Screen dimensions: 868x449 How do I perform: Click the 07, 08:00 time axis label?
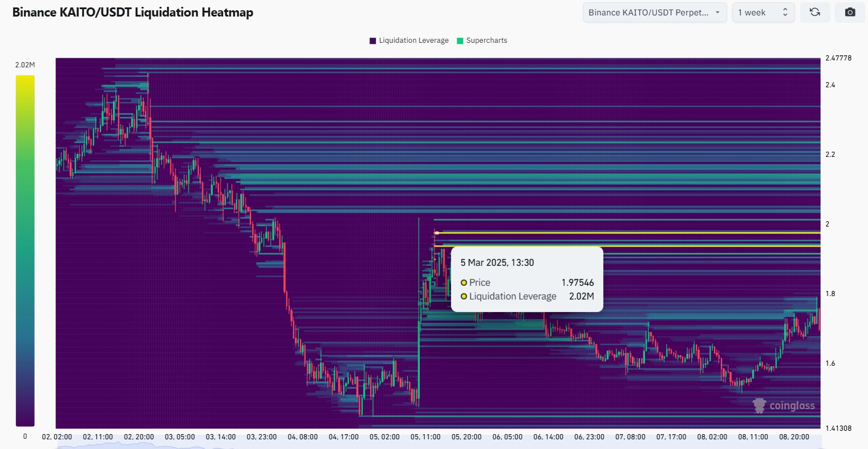click(x=630, y=437)
